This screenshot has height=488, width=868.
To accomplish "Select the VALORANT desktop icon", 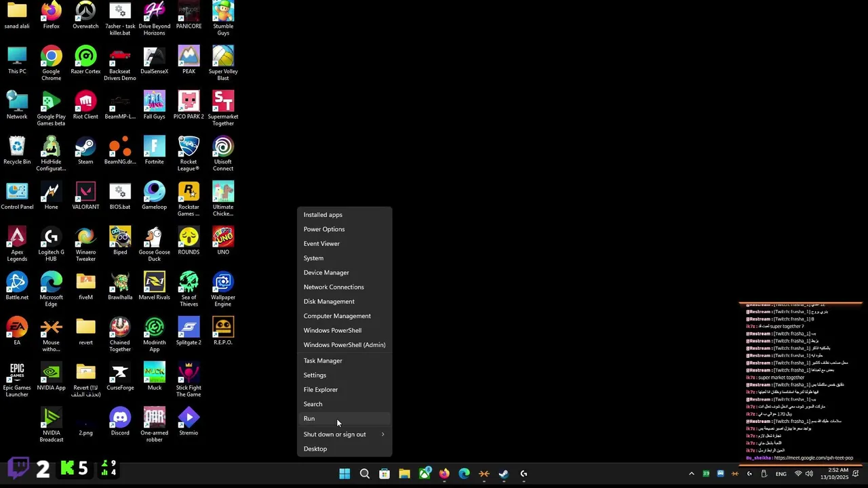I will click(x=85, y=196).
